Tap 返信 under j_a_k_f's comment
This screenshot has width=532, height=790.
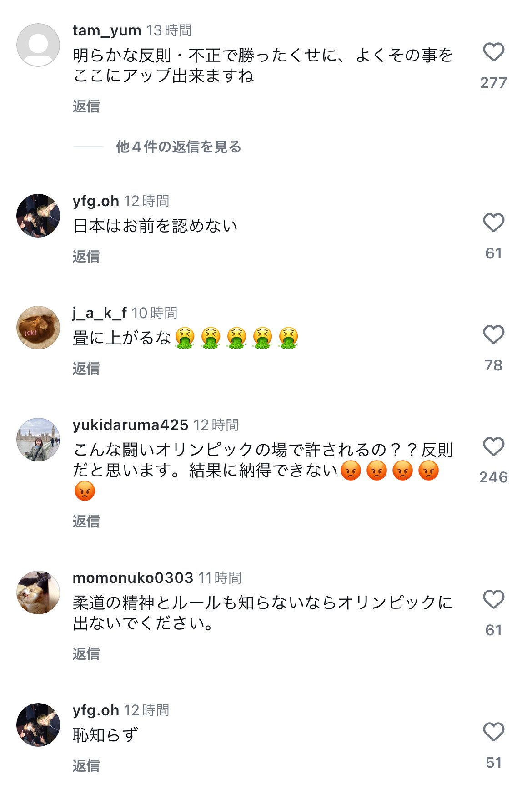click(86, 368)
